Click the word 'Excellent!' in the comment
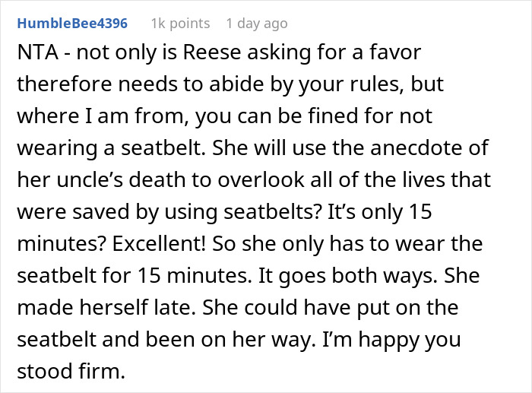 click(x=159, y=243)
